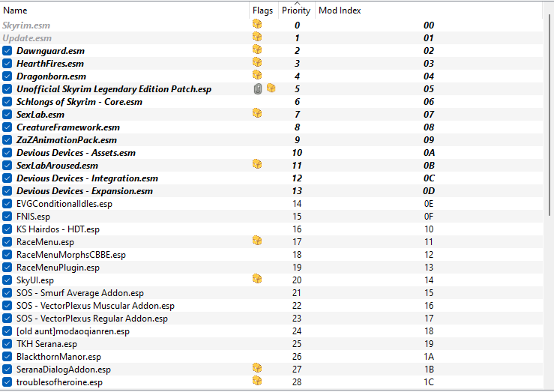The width and height of the screenshot is (554, 392).
Task: Click the archive flag icon for SkyUI.esp
Action: [x=257, y=279]
